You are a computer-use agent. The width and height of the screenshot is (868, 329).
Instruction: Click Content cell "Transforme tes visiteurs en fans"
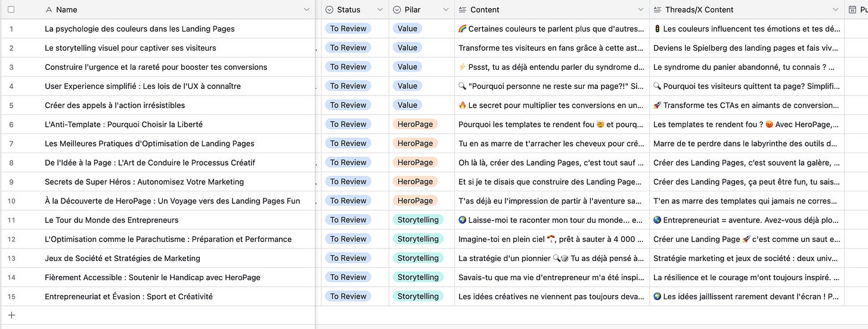[x=552, y=48]
